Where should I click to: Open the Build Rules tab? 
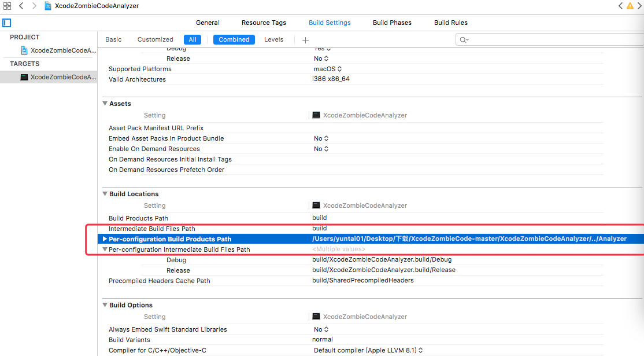(x=450, y=23)
